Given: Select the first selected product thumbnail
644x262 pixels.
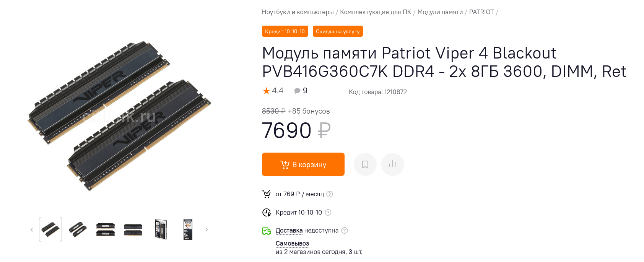Looking at the screenshot, I should [50, 229].
